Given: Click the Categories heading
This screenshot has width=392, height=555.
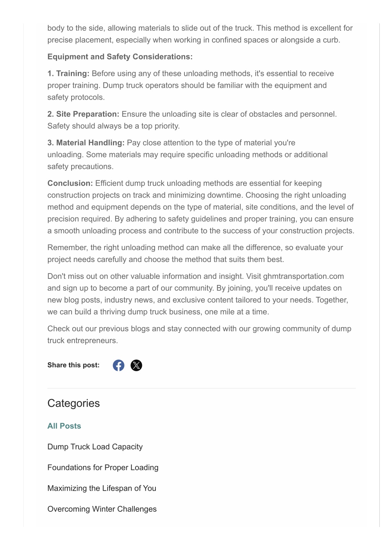Looking at the screenshot, I should click(x=73, y=403).
